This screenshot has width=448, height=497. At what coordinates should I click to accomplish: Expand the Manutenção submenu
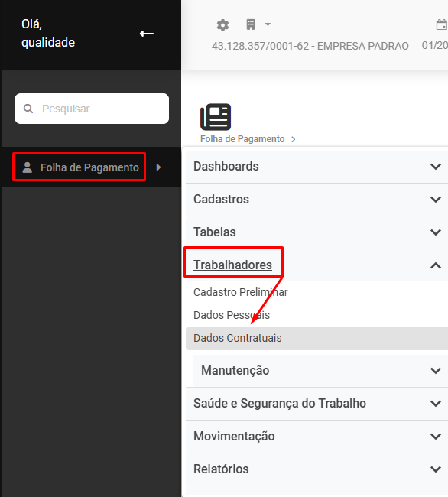click(x=320, y=371)
